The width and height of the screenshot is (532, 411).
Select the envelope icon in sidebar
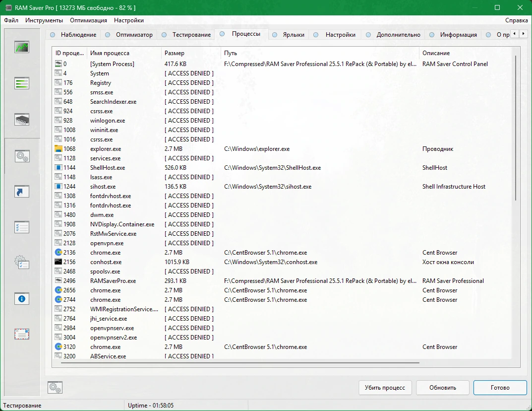coord(22,334)
